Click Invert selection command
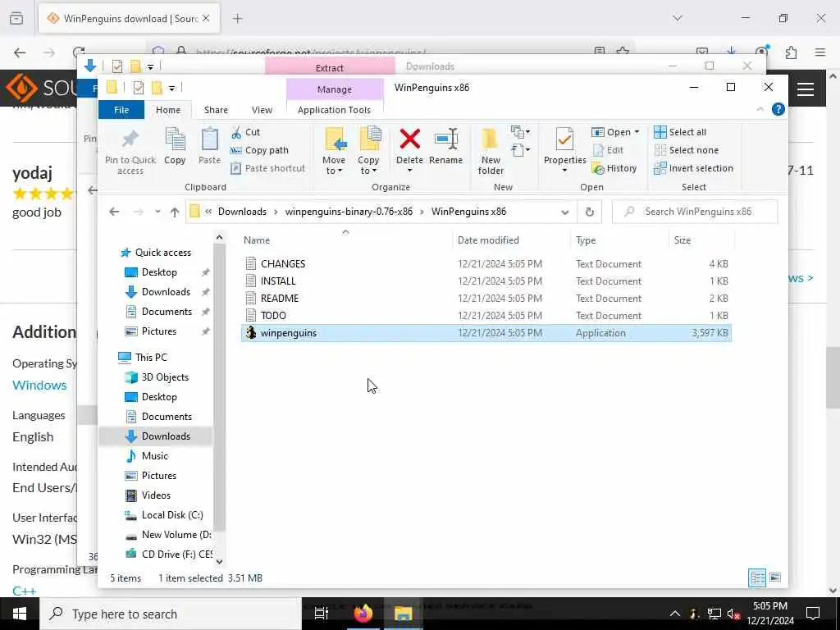 click(x=694, y=168)
